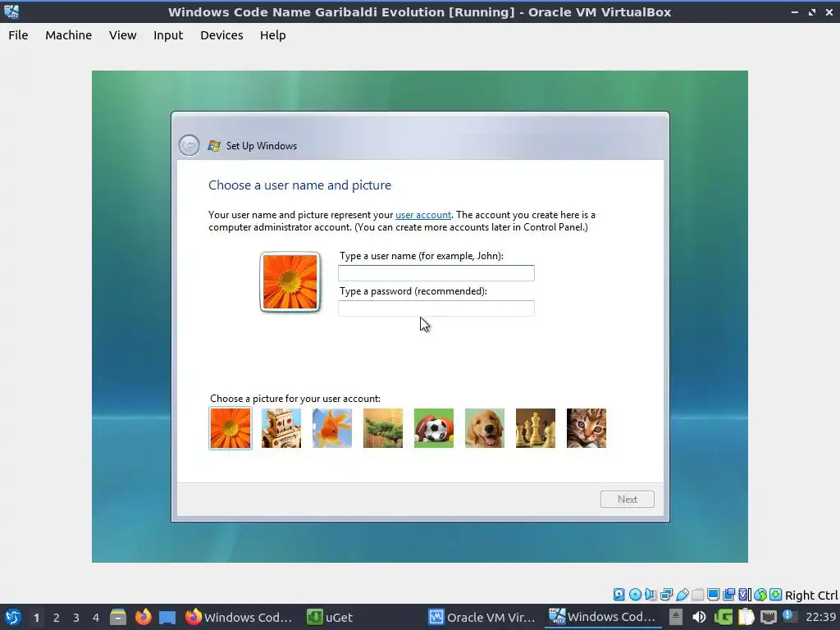Click the Next button

(x=628, y=500)
